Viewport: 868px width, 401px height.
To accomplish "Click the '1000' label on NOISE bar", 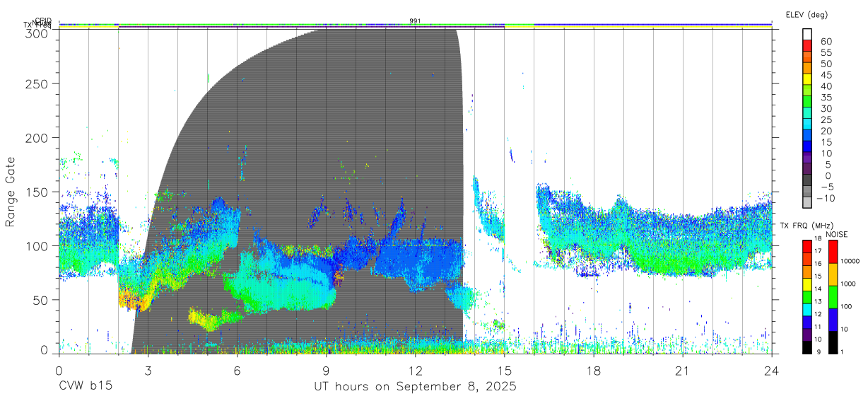I will (849, 284).
